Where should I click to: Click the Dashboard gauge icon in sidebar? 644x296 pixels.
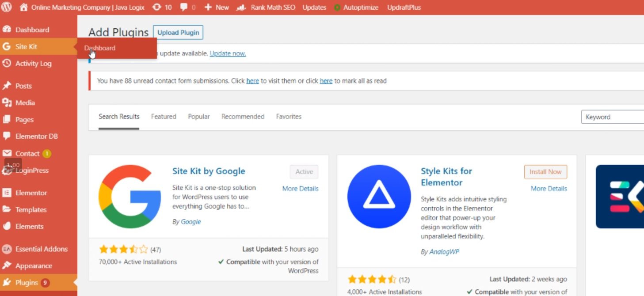pos(7,30)
